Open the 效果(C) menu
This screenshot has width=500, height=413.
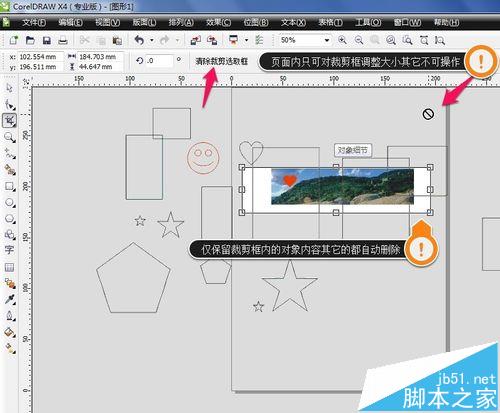coord(218,22)
